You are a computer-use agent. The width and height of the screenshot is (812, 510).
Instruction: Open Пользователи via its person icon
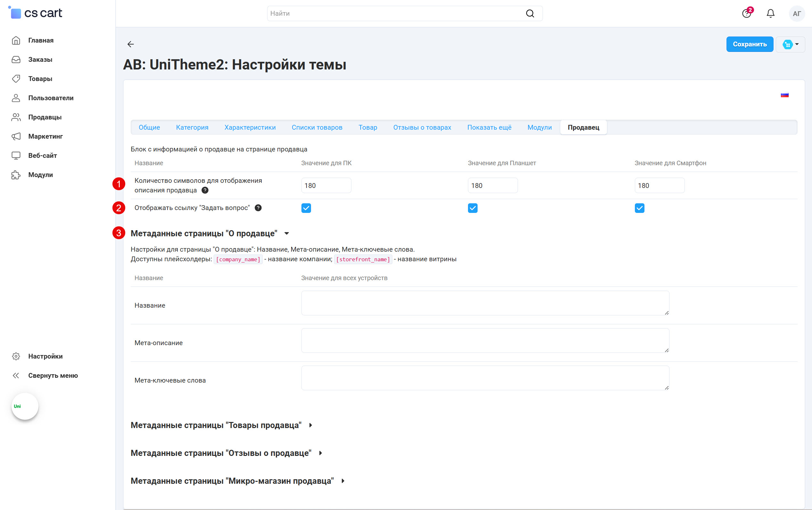(x=16, y=98)
